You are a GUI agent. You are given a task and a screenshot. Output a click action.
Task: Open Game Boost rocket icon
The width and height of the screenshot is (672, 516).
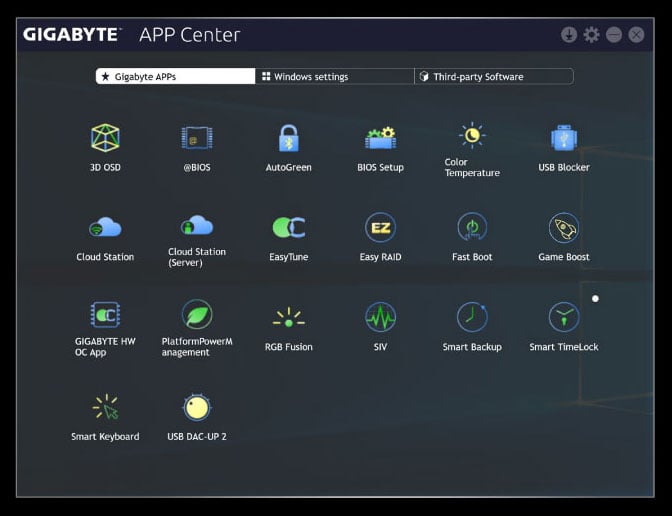(564, 227)
